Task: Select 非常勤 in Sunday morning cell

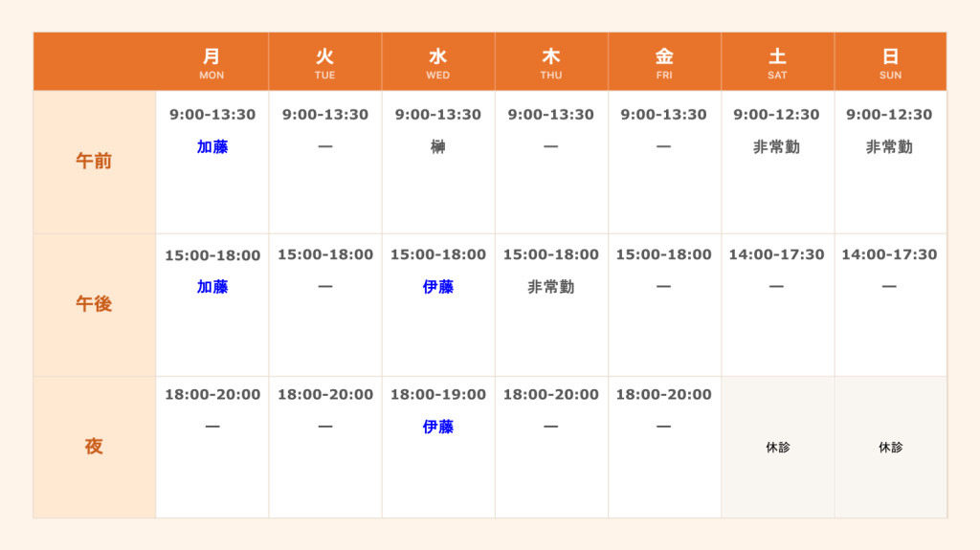Action: pos(890,147)
